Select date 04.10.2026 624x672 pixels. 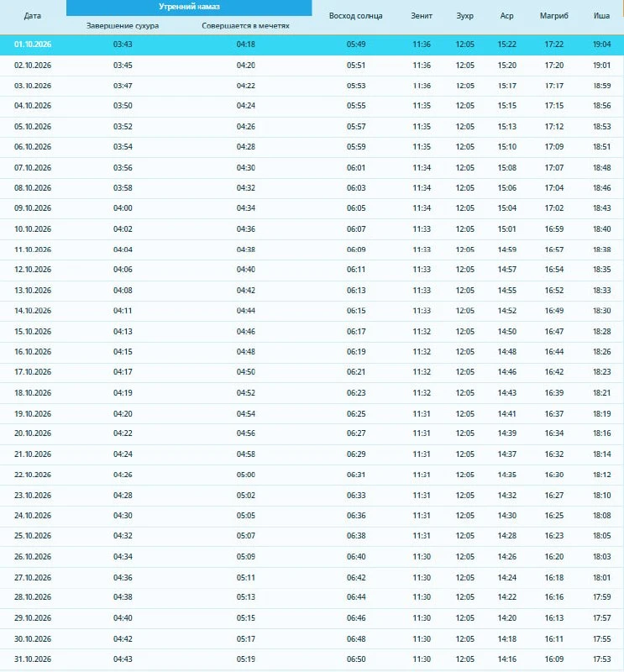(33, 106)
